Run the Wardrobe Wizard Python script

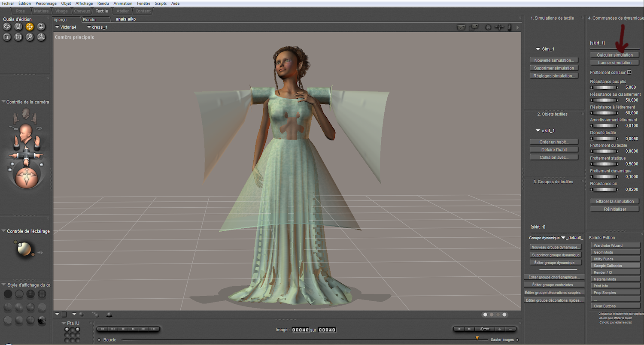[615, 245]
